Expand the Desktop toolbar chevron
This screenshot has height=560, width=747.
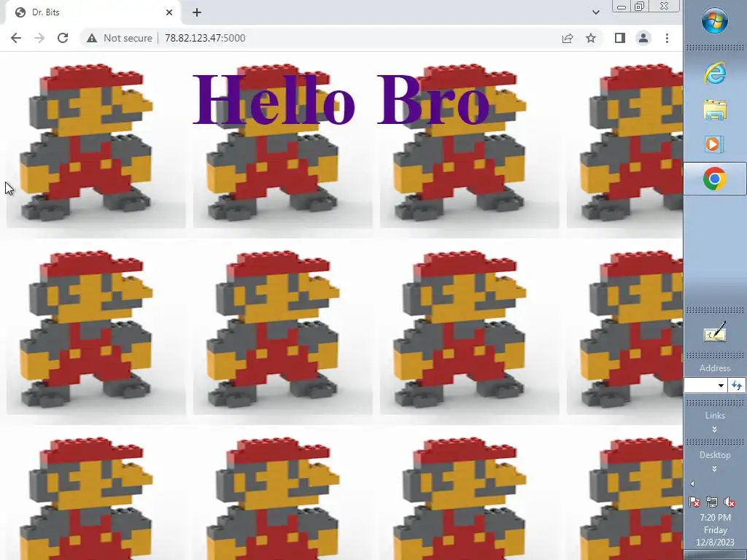tap(715, 469)
